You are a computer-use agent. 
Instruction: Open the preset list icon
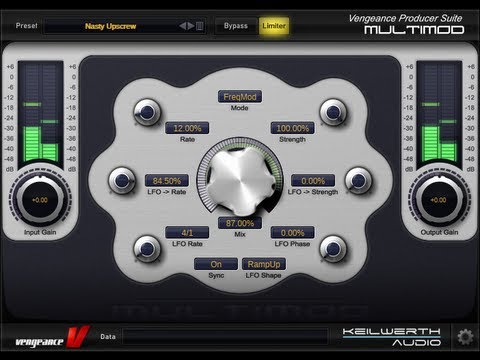[x=200, y=26]
